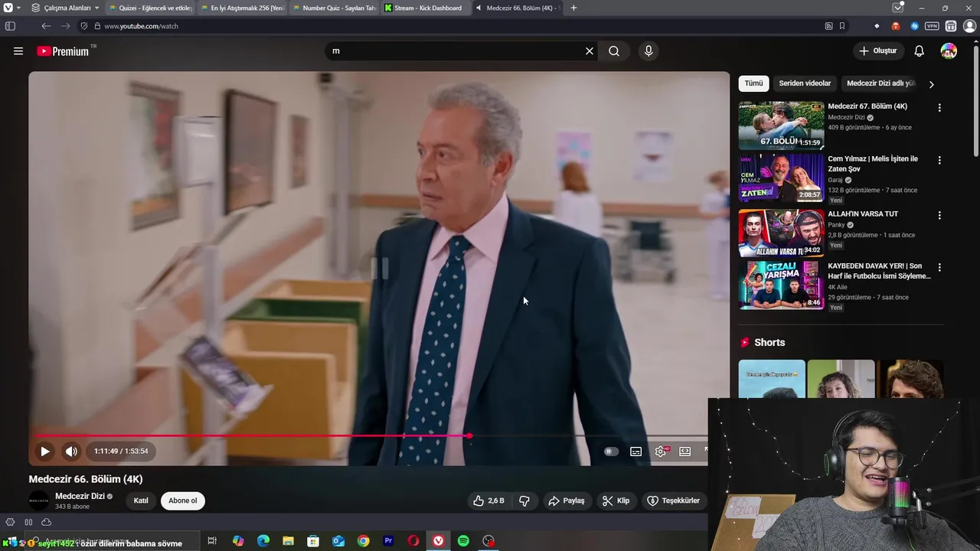Clear the search box with X
The height and width of the screenshot is (551, 980).
[x=590, y=51]
